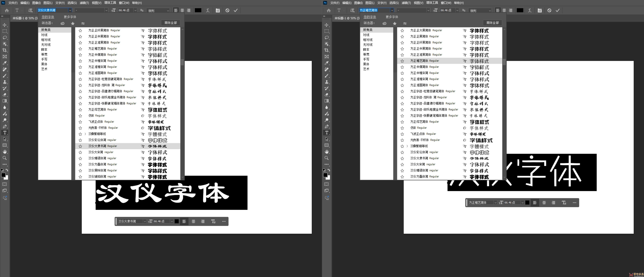Select the History Brush tool in right window
644x277 pixels.
[x=327, y=88]
